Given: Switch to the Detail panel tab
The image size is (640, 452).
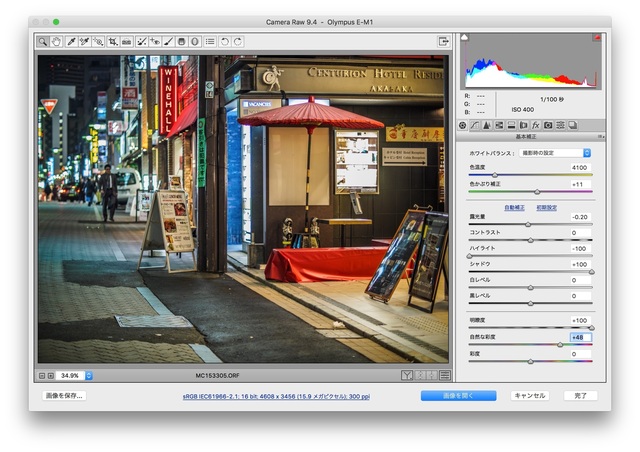Looking at the screenshot, I should tap(487, 125).
